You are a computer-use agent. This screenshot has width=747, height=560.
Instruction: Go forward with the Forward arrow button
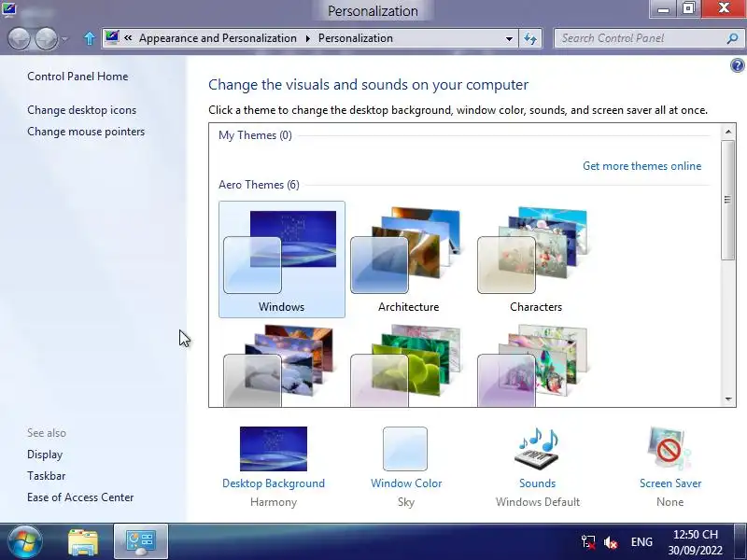46,38
